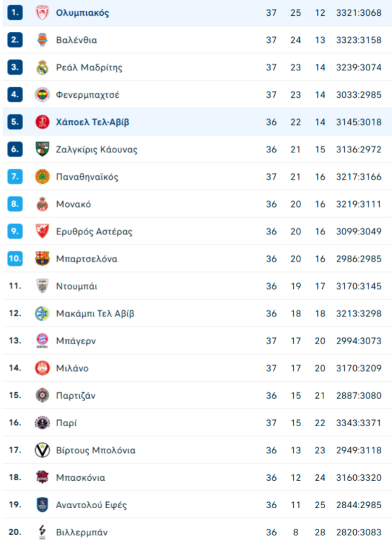
Task: Click the Valencia basketball logo
Action: pyautogui.click(x=42, y=40)
